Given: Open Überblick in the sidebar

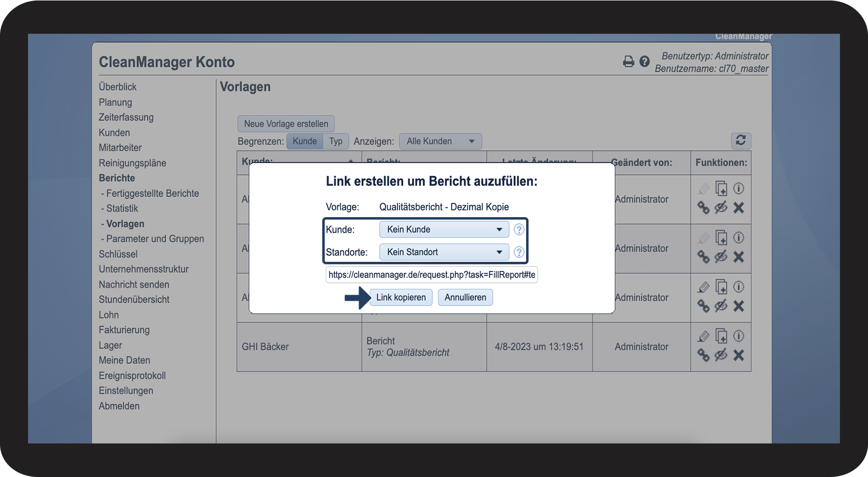Looking at the screenshot, I should coord(117,87).
